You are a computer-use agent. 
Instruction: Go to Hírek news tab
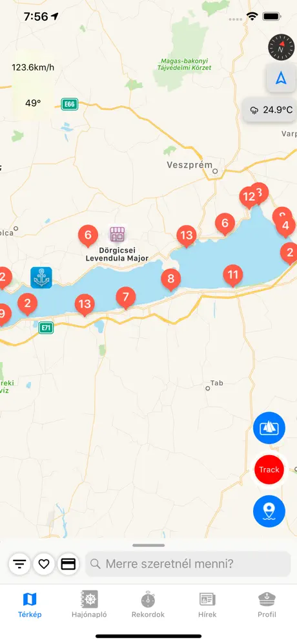207,605
